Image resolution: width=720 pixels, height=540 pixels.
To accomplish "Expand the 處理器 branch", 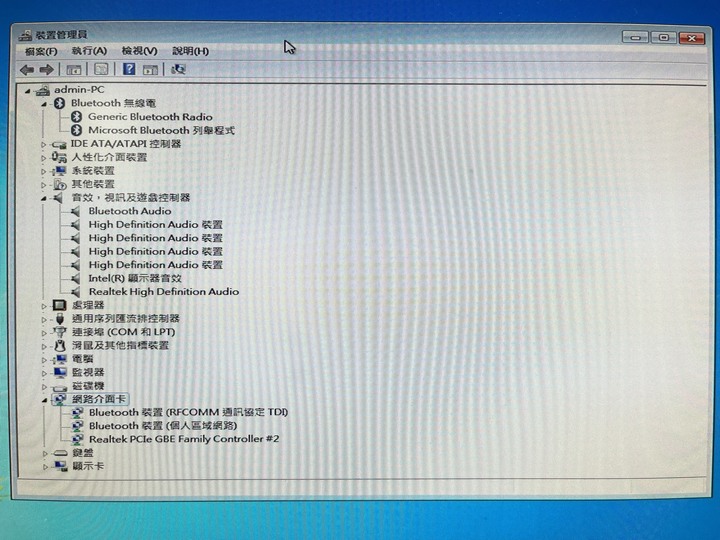I will point(45,306).
